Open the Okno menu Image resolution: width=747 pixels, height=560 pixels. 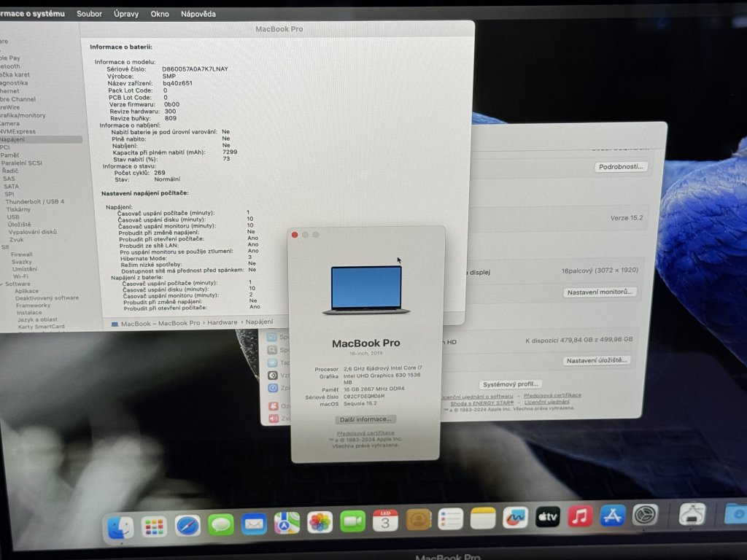[160, 15]
